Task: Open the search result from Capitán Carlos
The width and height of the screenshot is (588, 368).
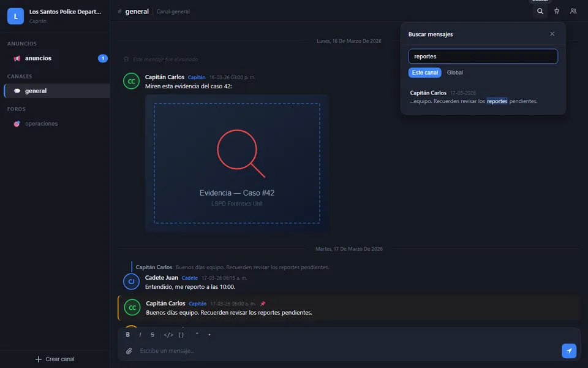Action: (483, 97)
